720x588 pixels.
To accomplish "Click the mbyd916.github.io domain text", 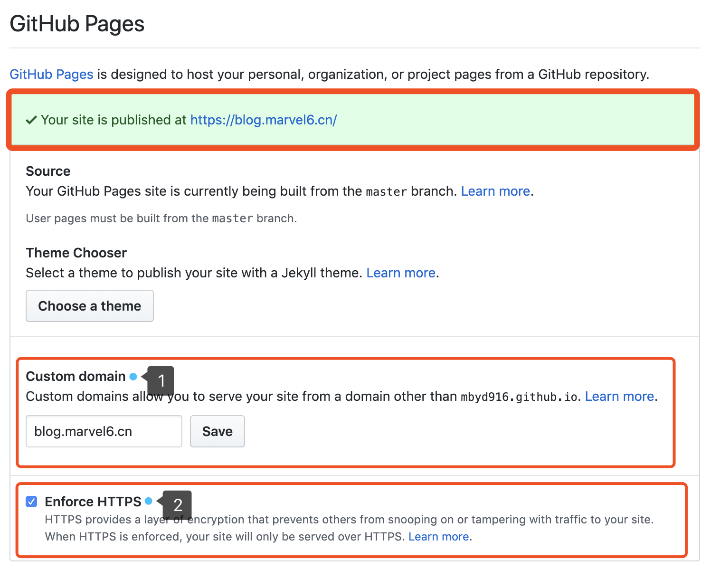I will click(x=519, y=397).
